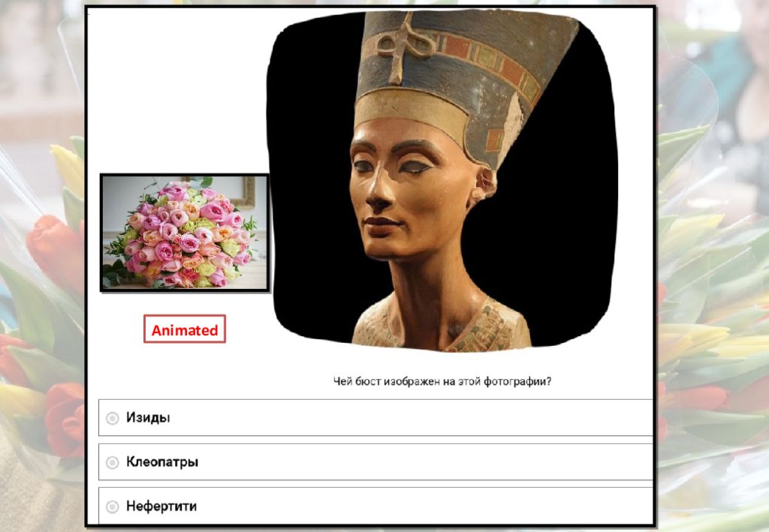Click the blank area of the Нефертити answer row
The width and height of the screenshot is (769, 532).
(x=422, y=506)
